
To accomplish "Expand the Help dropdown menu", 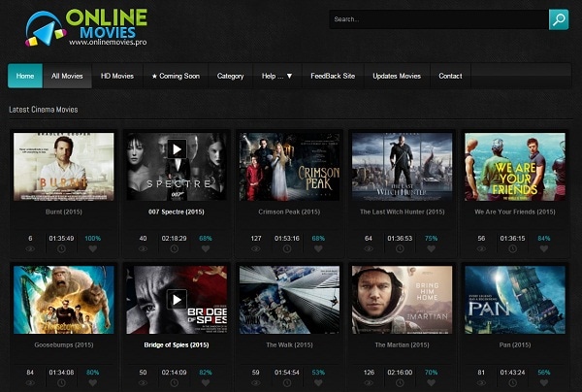I will click(x=276, y=76).
